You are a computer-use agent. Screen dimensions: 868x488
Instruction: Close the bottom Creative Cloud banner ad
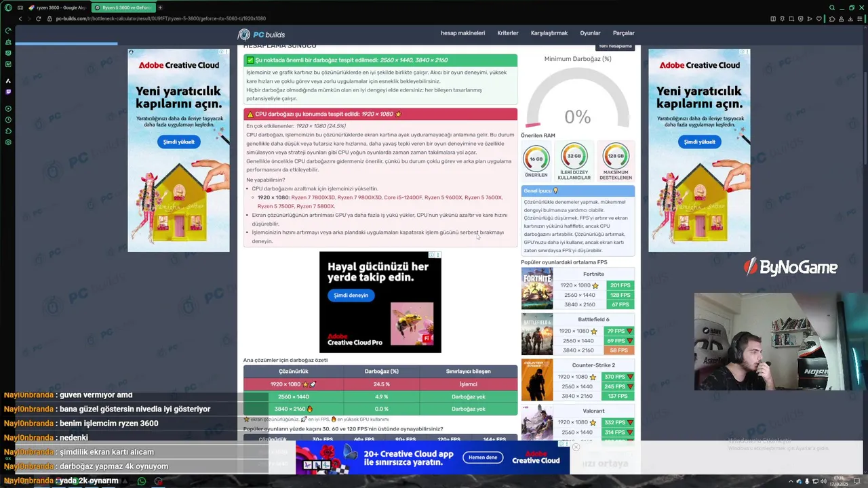tap(576, 447)
